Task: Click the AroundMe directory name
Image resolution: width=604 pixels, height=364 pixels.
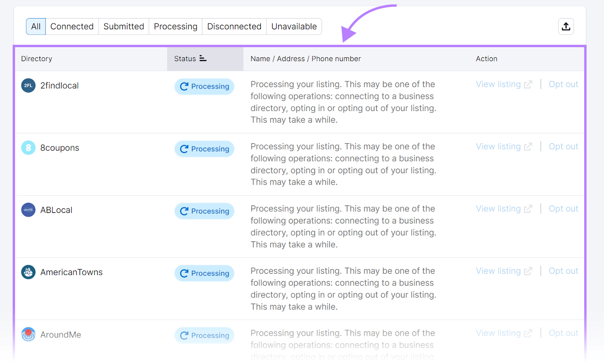Action: [x=61, y=335]
